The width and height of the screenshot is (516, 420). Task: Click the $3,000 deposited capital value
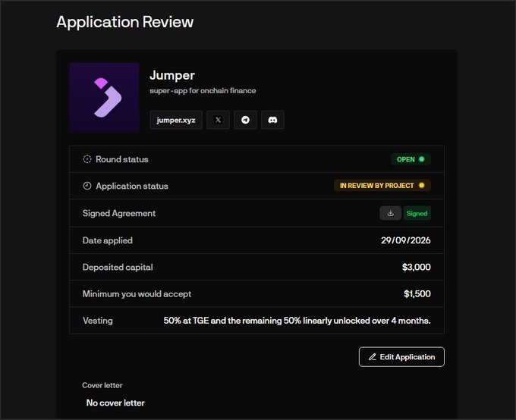tap(417, 267)
